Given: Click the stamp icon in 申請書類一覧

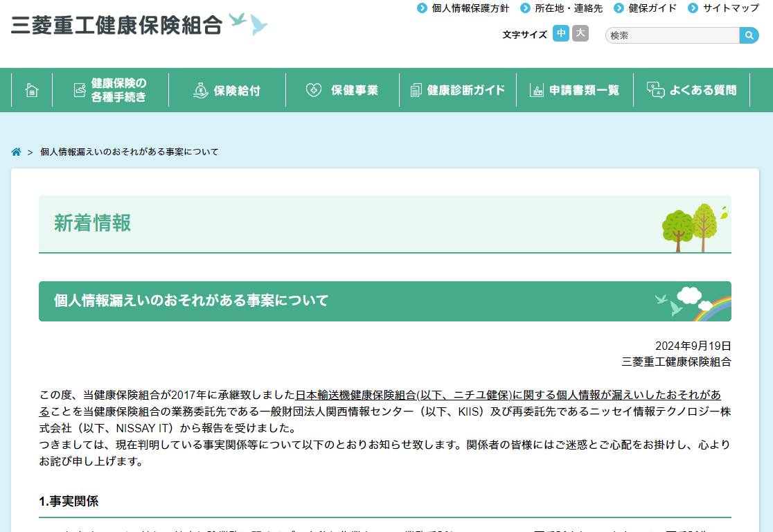Looking at the screenshot, I should (536, 90).
